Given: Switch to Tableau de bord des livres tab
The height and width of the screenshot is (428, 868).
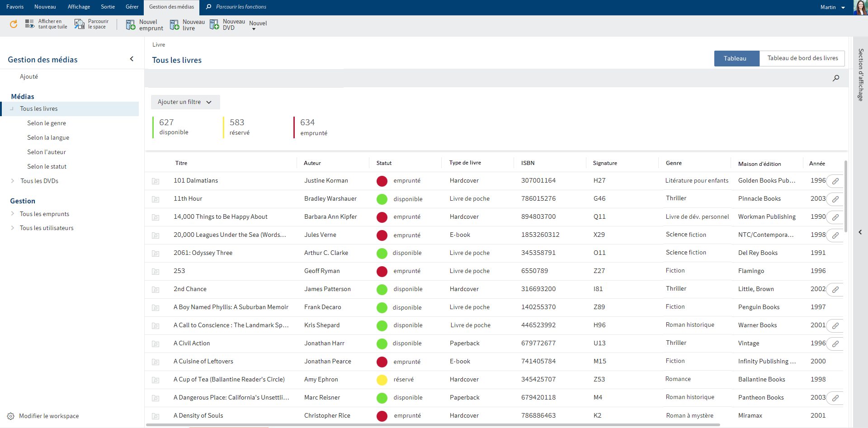Looking at the screenshot, I should pyautogui.click(x=802, y=58).
